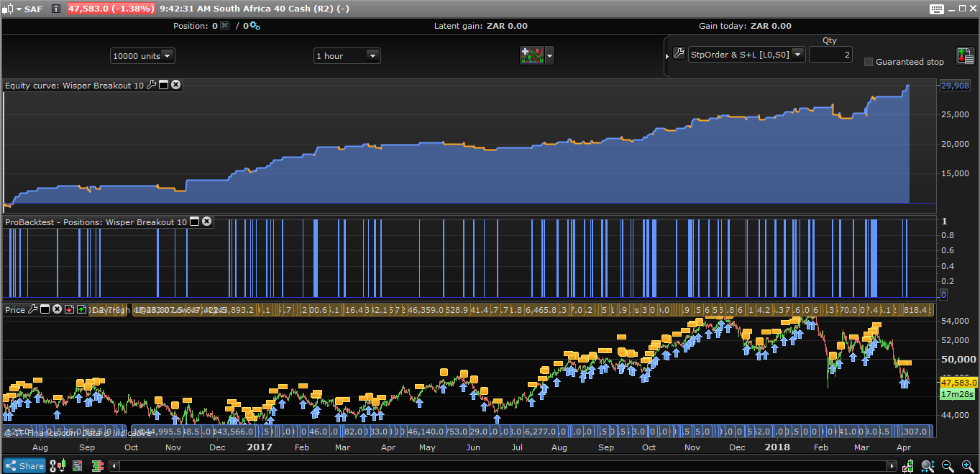Click the close position X icon
The width and height of the screenshot is (980, 474).
click(x=225, y=26)
